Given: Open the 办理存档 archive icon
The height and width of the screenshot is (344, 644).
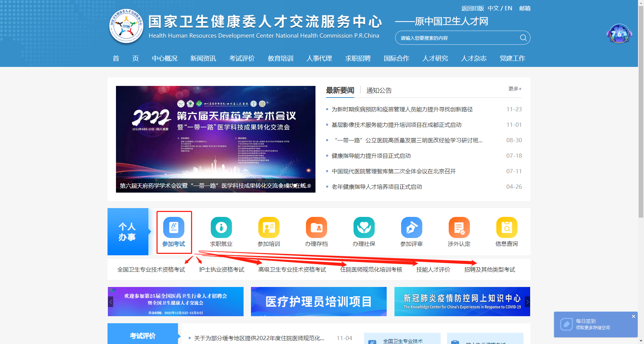Looking at the screenshot, I should pyautogui.click(x=317, y=227).
